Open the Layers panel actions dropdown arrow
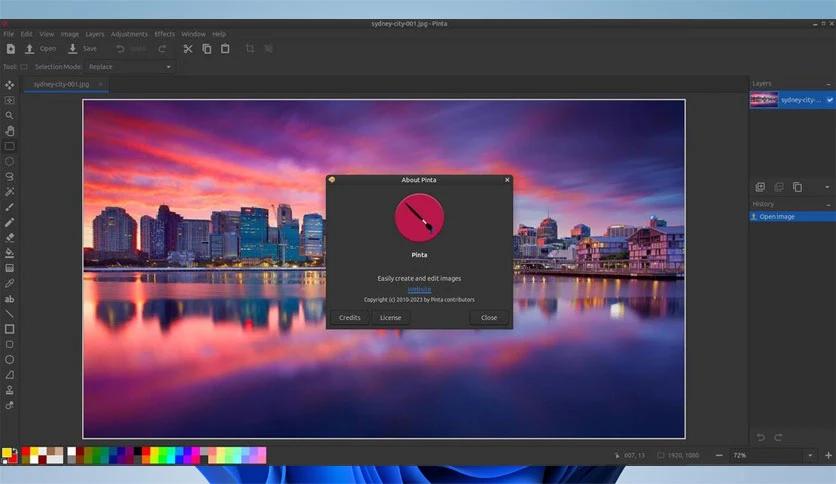Viewport: 836px width, 484px height. pyautogui.click(x=827, y=187)
